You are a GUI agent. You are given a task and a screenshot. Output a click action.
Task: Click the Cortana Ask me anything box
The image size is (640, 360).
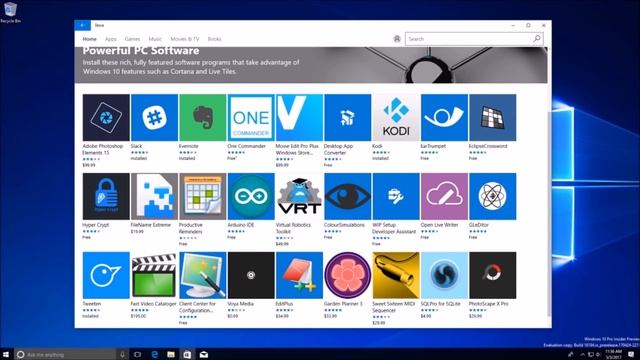[65, 354]
